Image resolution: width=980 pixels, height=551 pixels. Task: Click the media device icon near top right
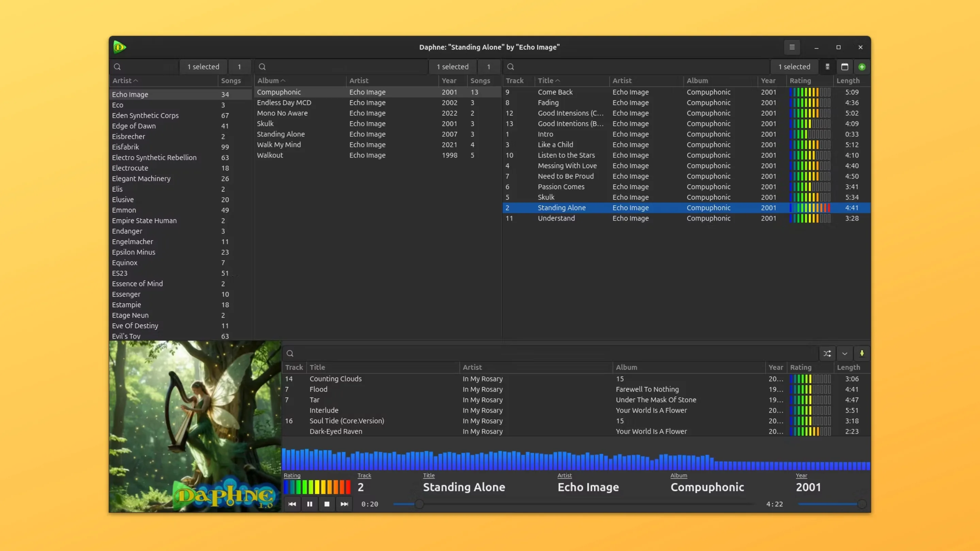point(827,67)
